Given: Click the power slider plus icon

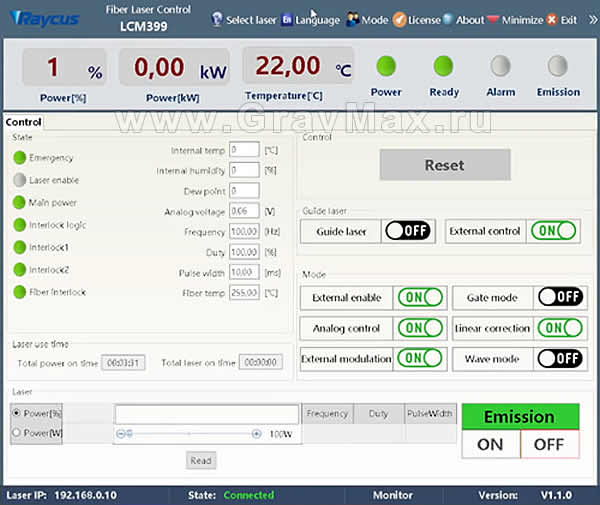Looking at the screenshot, I should coord(256,434).
